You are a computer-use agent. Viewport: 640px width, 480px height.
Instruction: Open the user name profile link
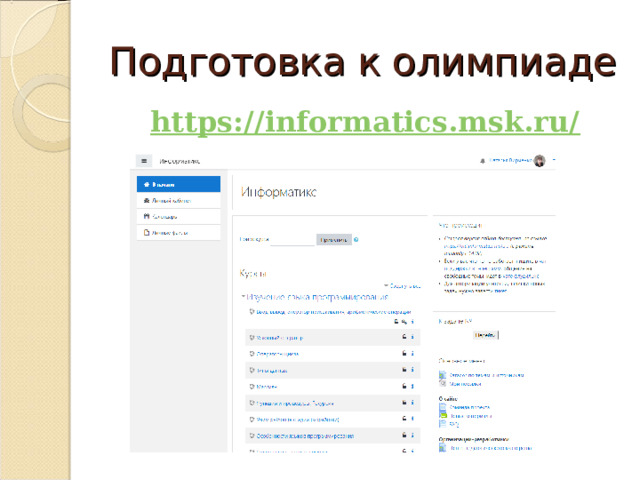tap(510, 161)
